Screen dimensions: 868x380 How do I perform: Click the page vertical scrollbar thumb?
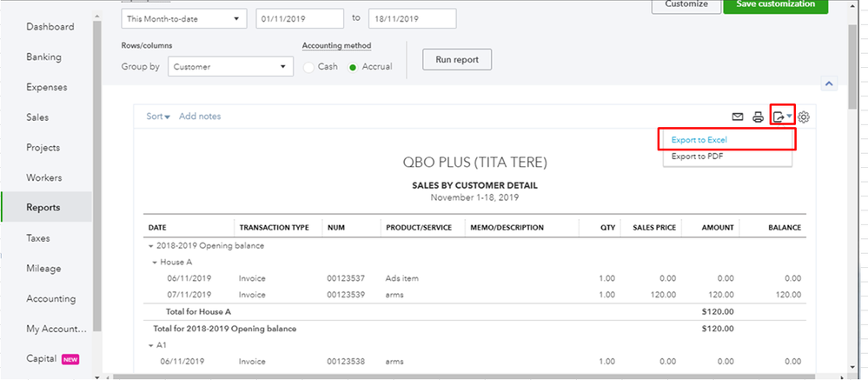pyautogui.click(x=852, y=66)
